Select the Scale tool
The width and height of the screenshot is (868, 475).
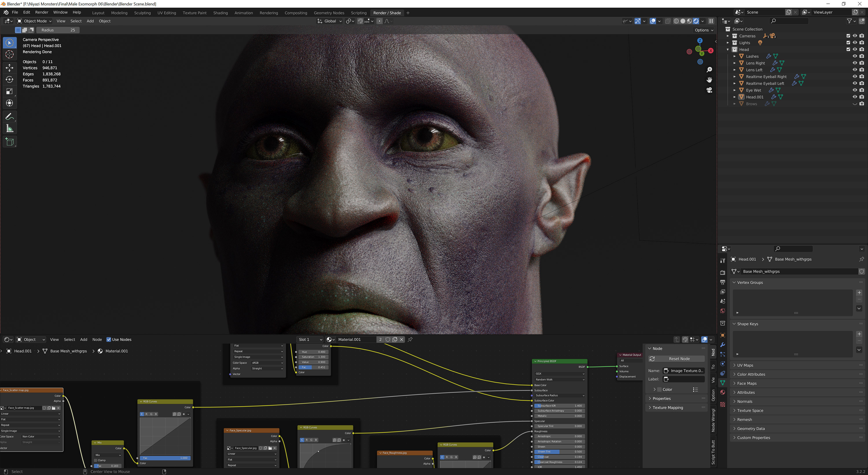(x=10, y=91)
